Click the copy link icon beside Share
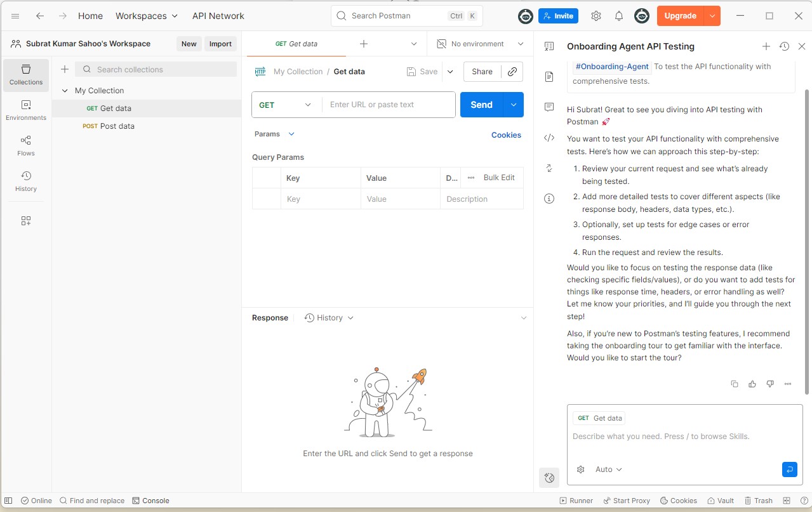Viewport: 812px width, 512px height. coord(512,72)
